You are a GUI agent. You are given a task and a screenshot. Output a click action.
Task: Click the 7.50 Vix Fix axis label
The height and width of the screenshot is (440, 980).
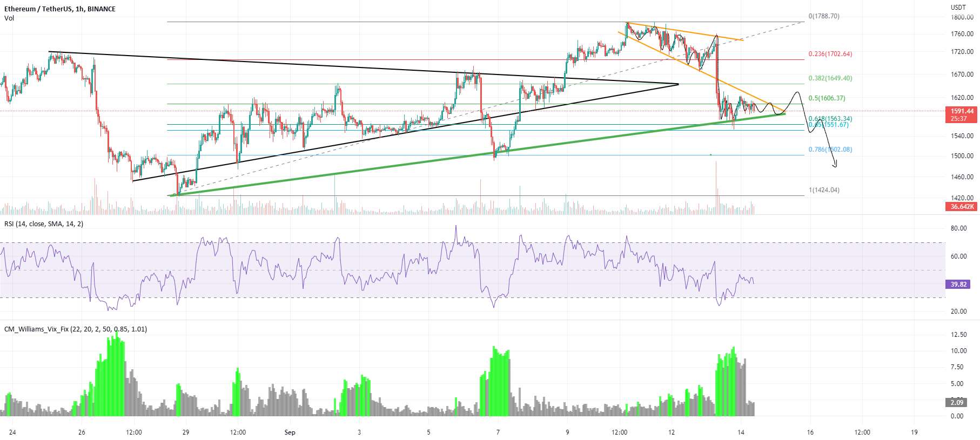(957, 367)
